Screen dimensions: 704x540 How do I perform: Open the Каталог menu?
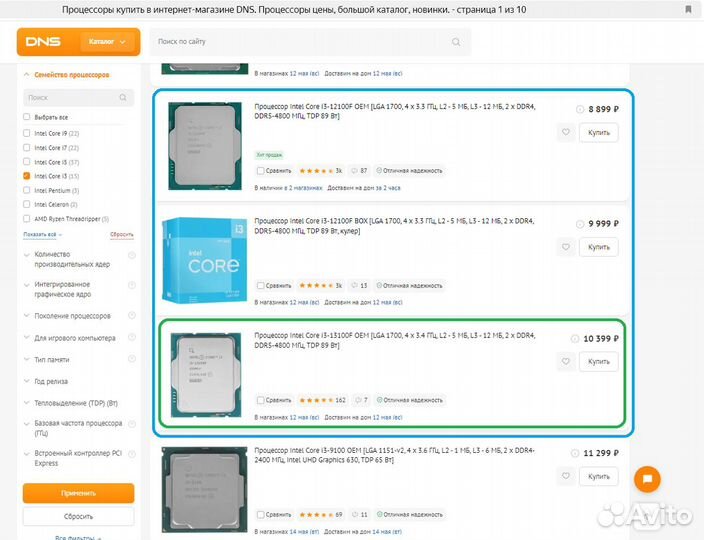coord(107,42)
